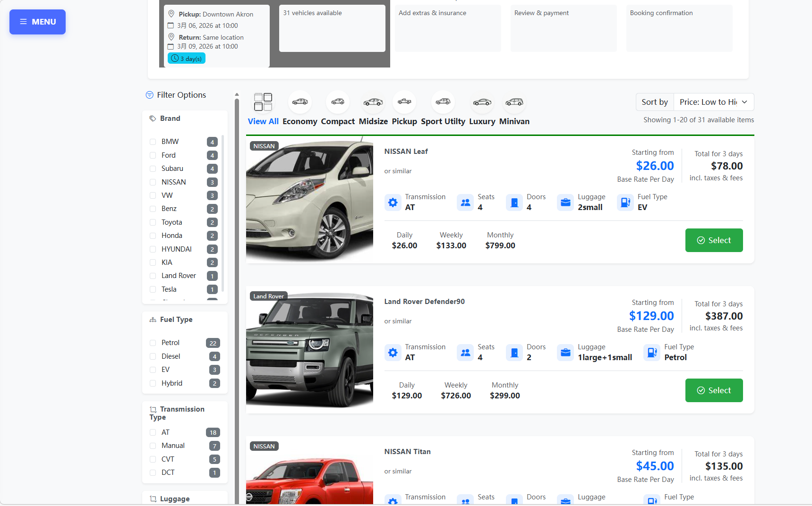Click the Fuel Type icon in sidebar
This screenshot has width=812, height=506.
tap(152, 319)
